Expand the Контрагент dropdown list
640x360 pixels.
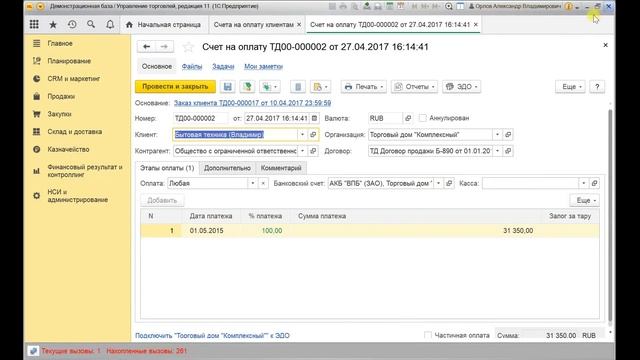[x=302, y=151]
